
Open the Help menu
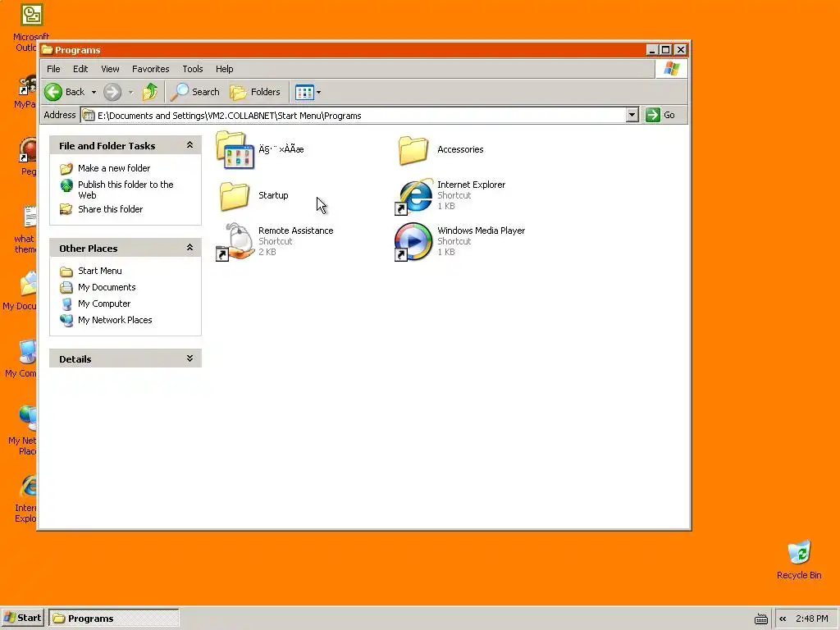(225, 69)
